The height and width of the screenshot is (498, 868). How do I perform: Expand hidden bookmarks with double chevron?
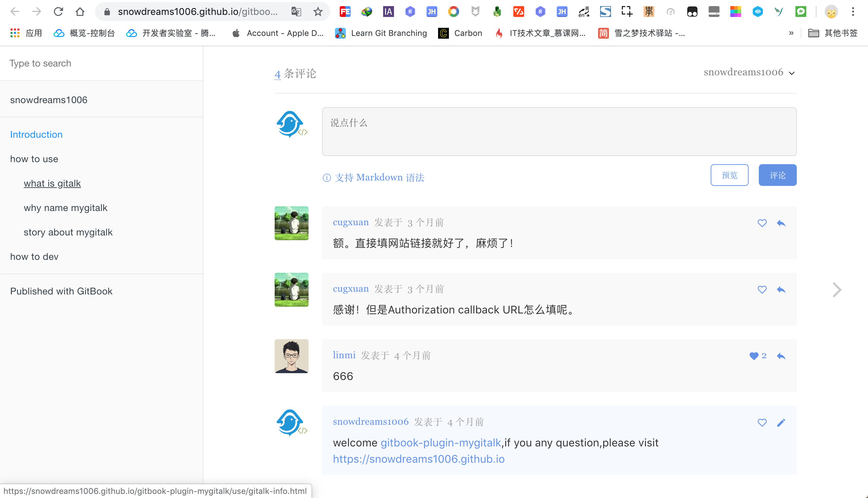(791, 33)
